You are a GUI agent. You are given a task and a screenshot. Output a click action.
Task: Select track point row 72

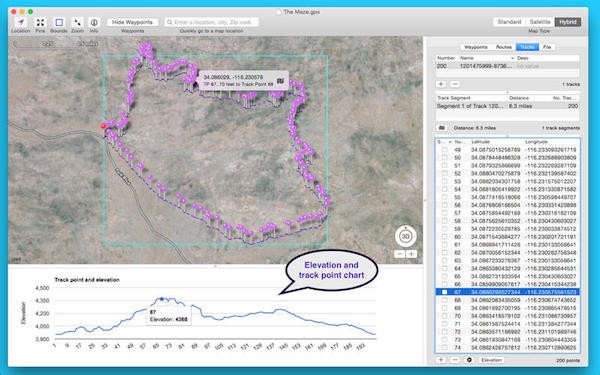click(x=507, y=332)
